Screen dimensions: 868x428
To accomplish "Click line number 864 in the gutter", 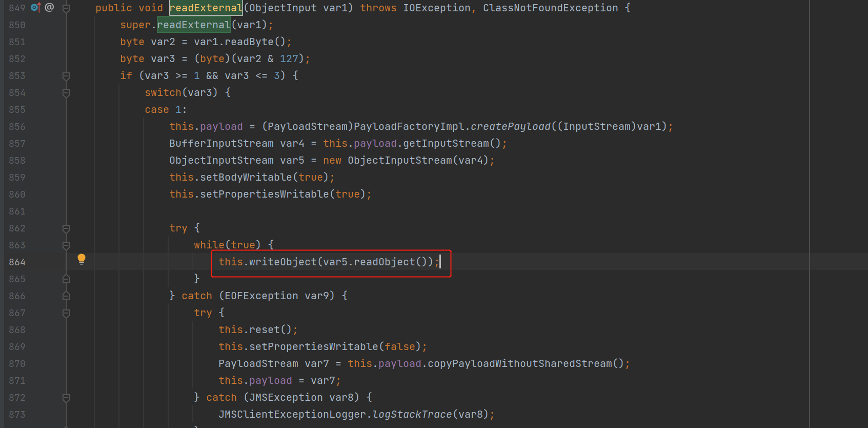I will 17,262.
